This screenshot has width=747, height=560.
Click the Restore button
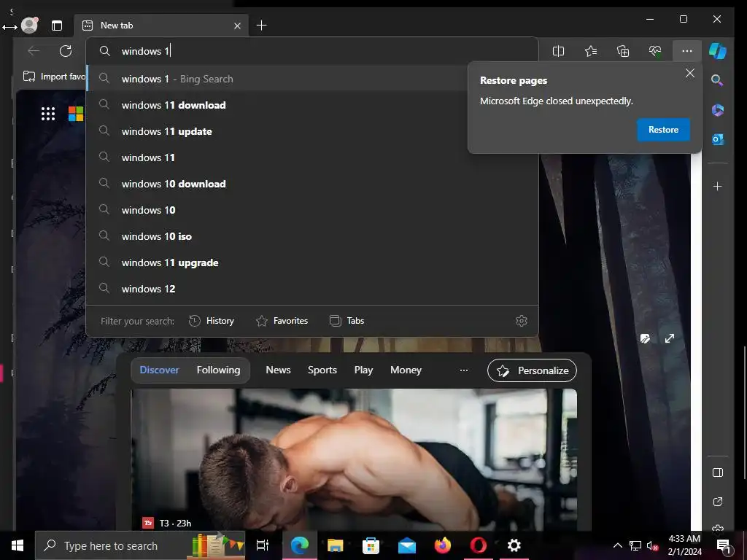point(663,130)
